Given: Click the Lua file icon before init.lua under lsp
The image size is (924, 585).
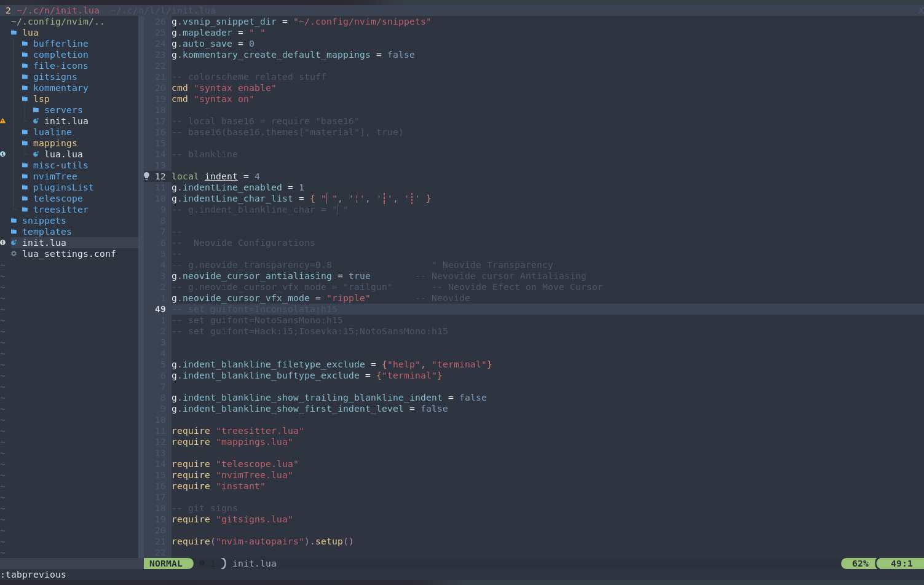Looking at the screenshot, I should pos(36,121).
